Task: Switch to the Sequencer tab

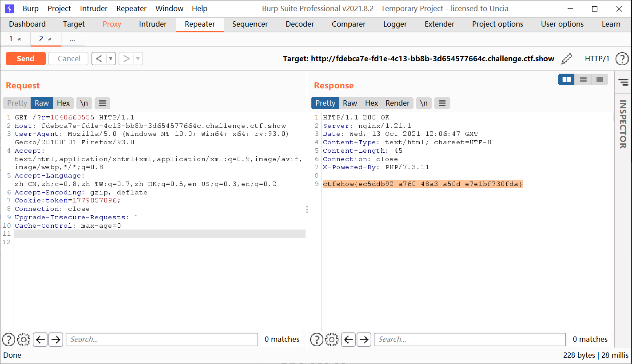Action: point(250,24)
